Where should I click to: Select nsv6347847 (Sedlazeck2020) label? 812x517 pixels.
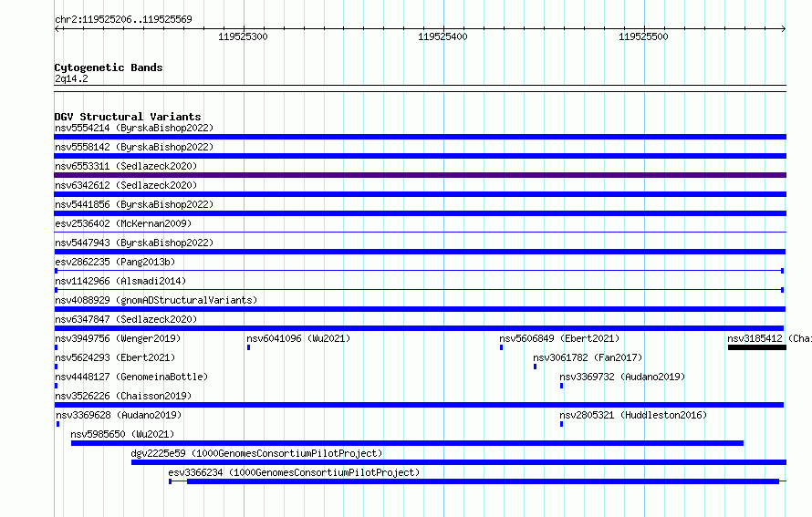[126, 319]
